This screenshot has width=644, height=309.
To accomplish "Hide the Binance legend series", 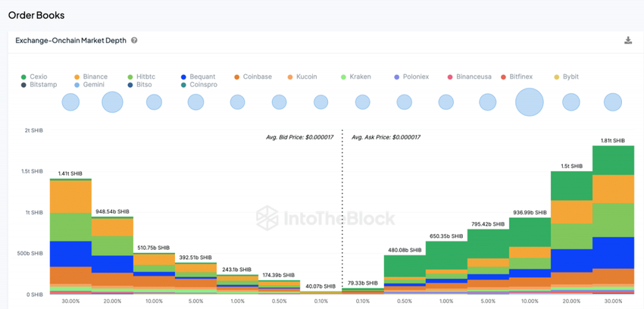I will [x=95, y=77].
